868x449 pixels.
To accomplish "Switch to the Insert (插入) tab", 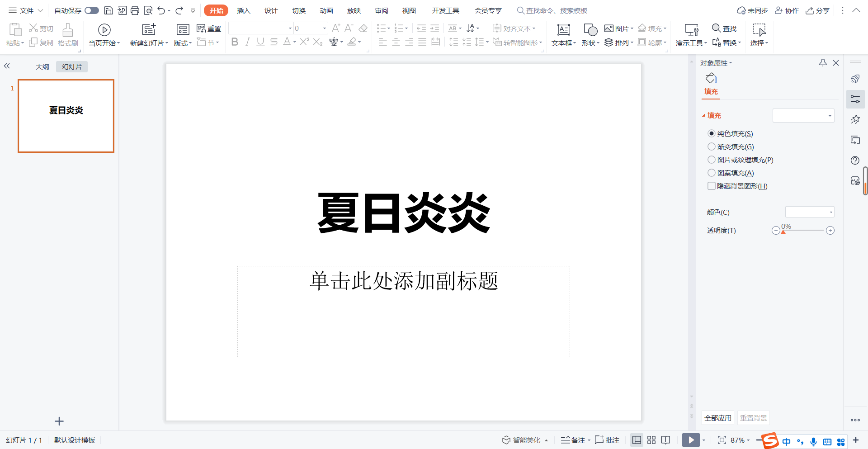I will pos(244,10).
